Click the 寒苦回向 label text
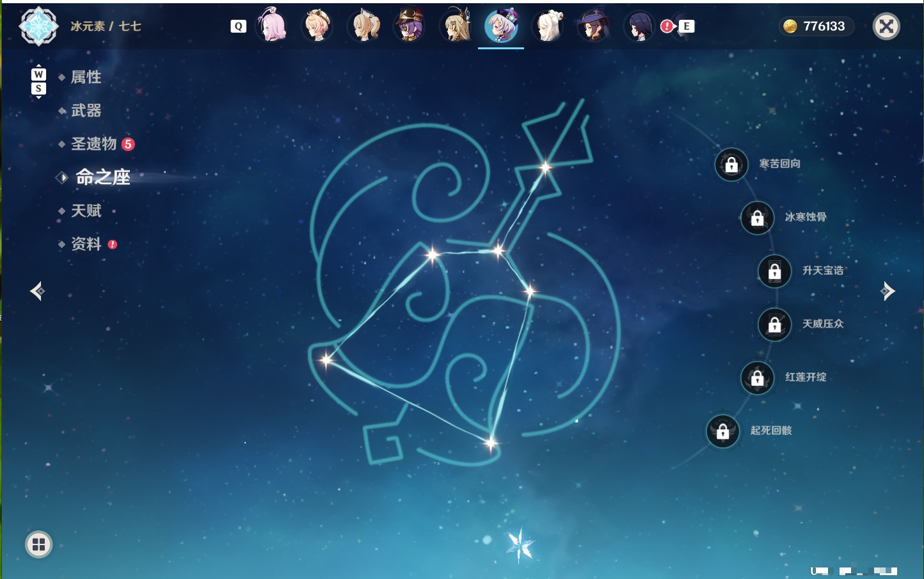The width and height of the screenshot is (924, 579). pyautogui.click(x=779, y=164)
